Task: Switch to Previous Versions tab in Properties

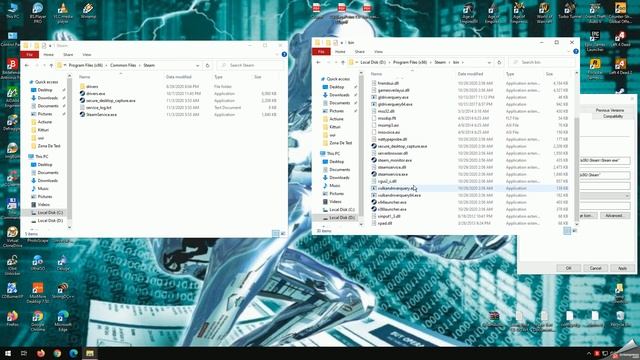Action: [x=609, y=110]
